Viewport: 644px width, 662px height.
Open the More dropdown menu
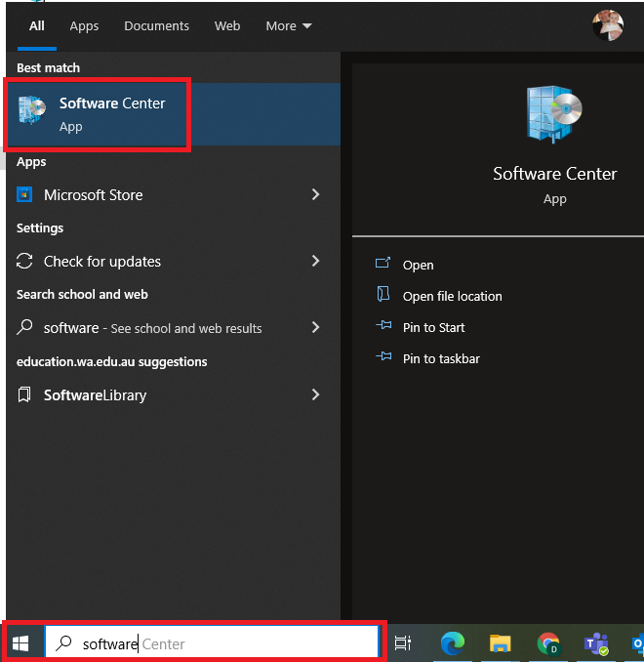[x=289, y=26]
